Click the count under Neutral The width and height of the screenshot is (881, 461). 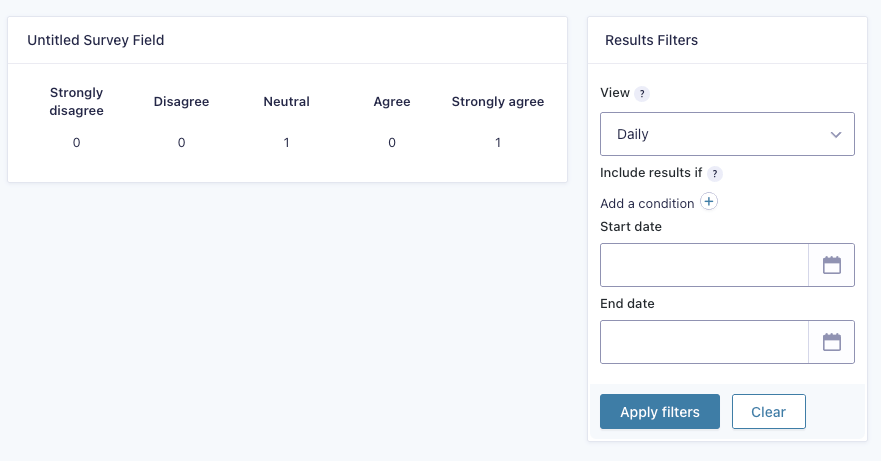pos(287,143)
